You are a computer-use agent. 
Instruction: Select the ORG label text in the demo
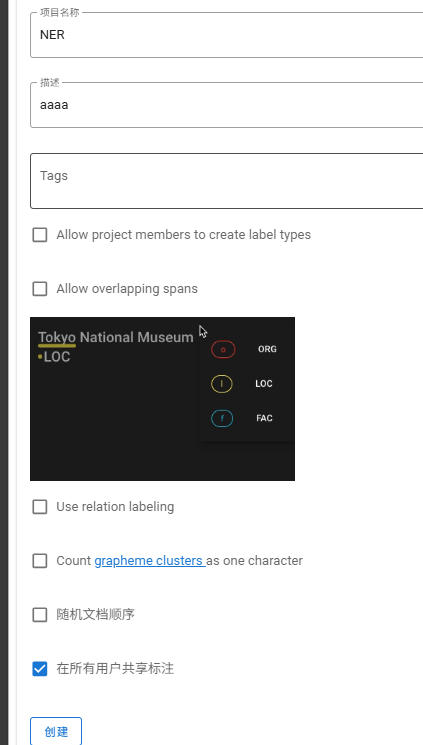point(267,349)
